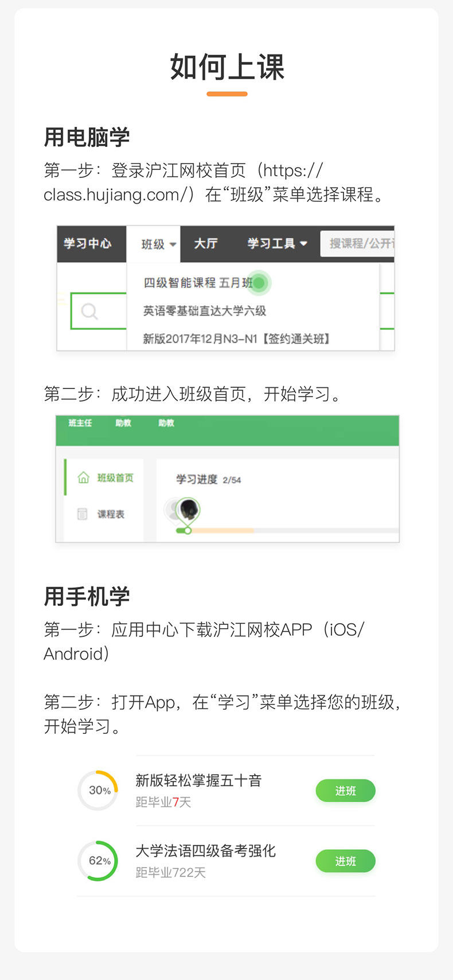Screen dimensions: 453x980
Task: Select 英语零基础直达大学六级 course
Action: [x=205, y=310]
